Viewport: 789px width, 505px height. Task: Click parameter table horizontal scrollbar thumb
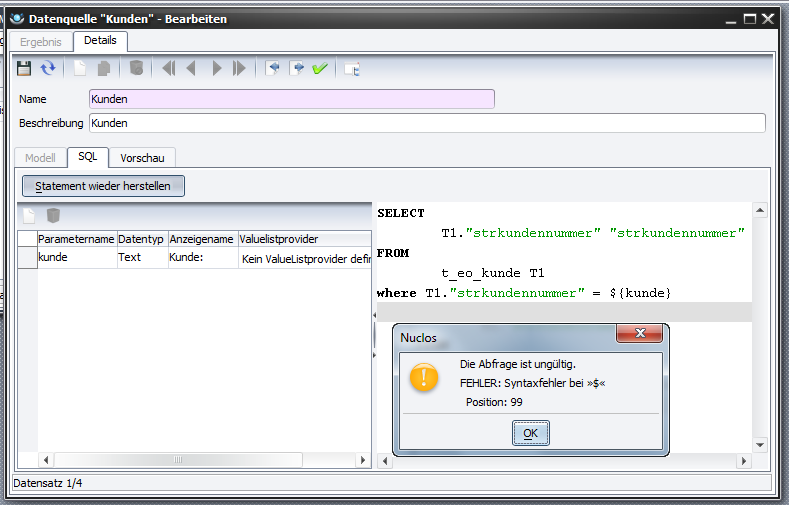178,460
